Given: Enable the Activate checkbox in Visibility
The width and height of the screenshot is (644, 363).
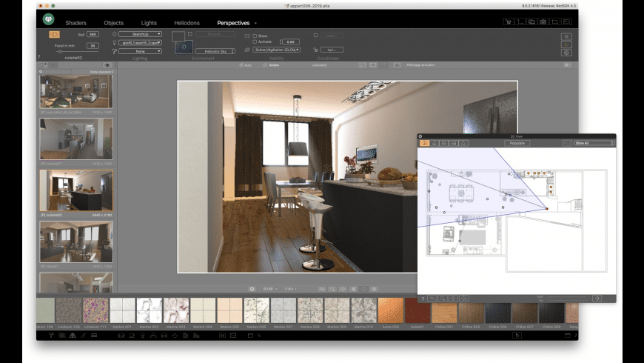Looking at the screenshot, I should click(255, 42).
